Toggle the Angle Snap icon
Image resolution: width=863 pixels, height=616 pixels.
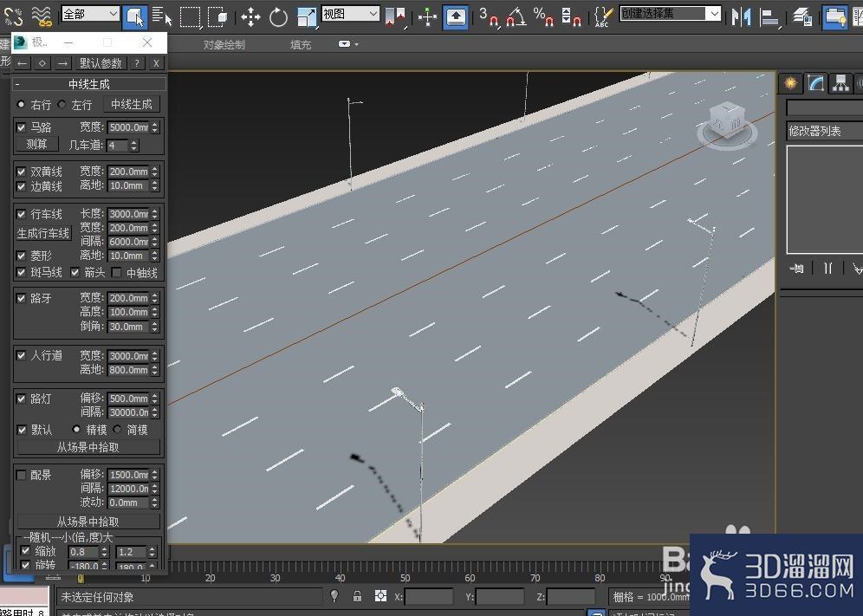click(x=516, y=17)
